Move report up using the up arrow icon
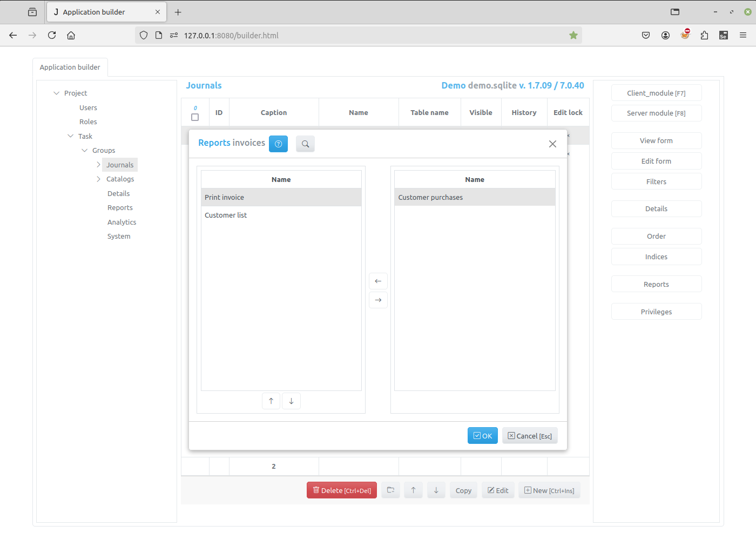Image resolution: width=756 pixels, height=533 pixels. [271, 401]
